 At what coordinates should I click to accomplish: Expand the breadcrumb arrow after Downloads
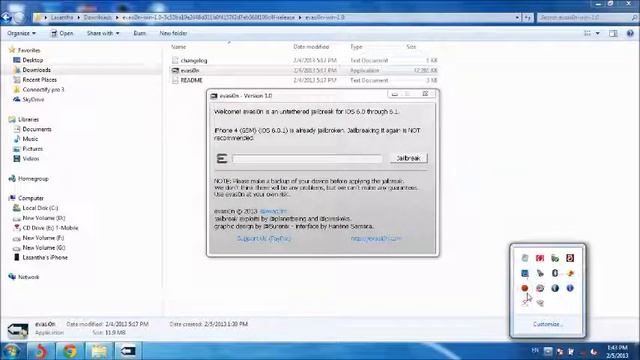point(117,18)
